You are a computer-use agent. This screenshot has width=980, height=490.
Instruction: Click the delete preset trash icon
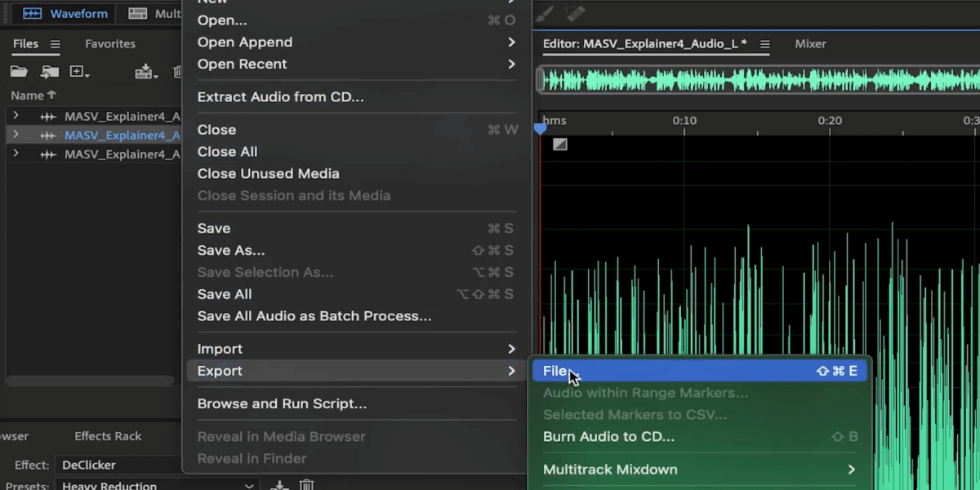(x=306, y=485)
